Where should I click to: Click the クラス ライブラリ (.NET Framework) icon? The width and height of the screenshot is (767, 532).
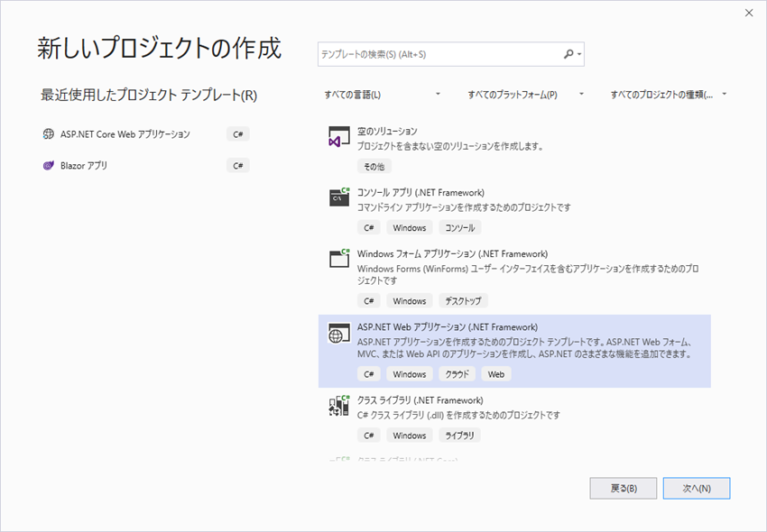pyautogui.click(x=339, y=406)
